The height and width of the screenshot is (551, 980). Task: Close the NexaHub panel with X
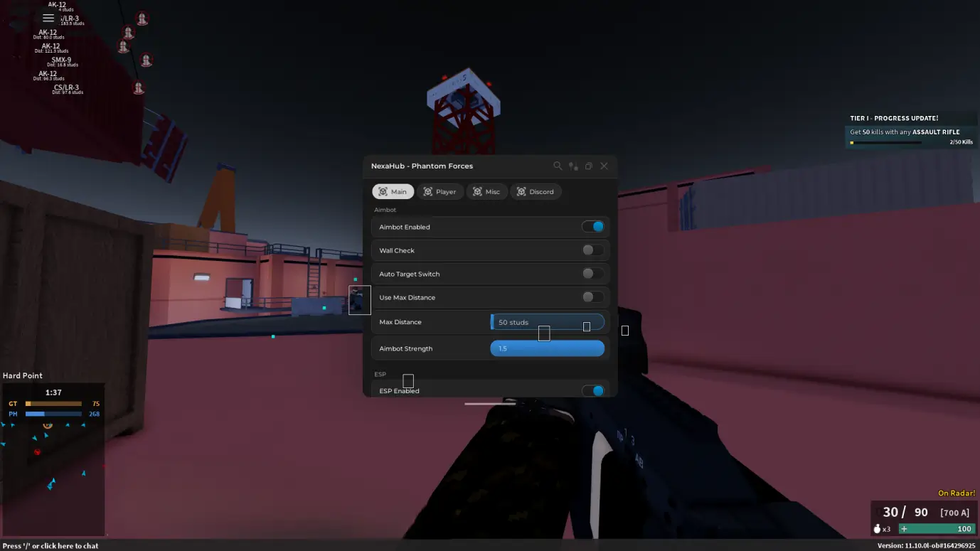[604, 166]
